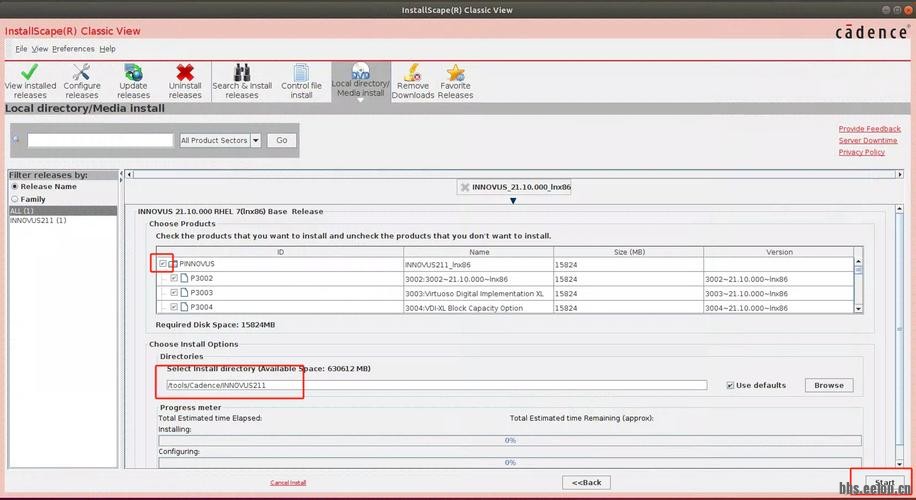The height and width of the screenshot is (500, 916).
Task: Click the P3004 file icon
Action: click(184, 307)
